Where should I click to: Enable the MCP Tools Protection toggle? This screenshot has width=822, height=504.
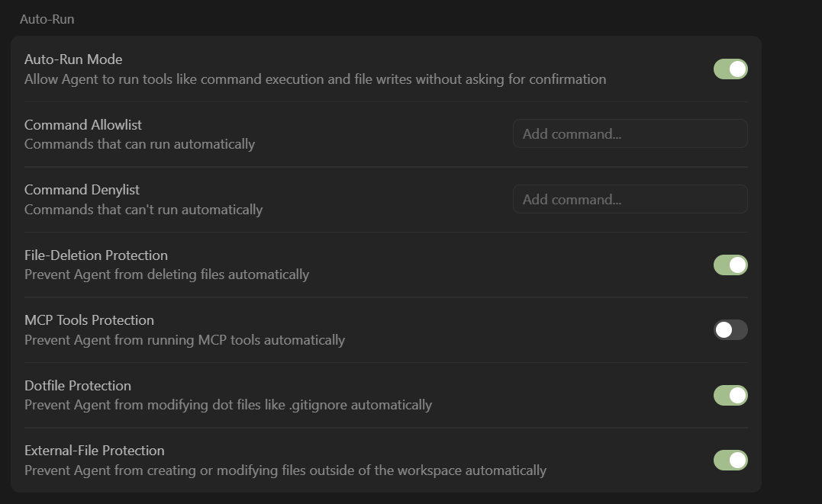(730, 330)
